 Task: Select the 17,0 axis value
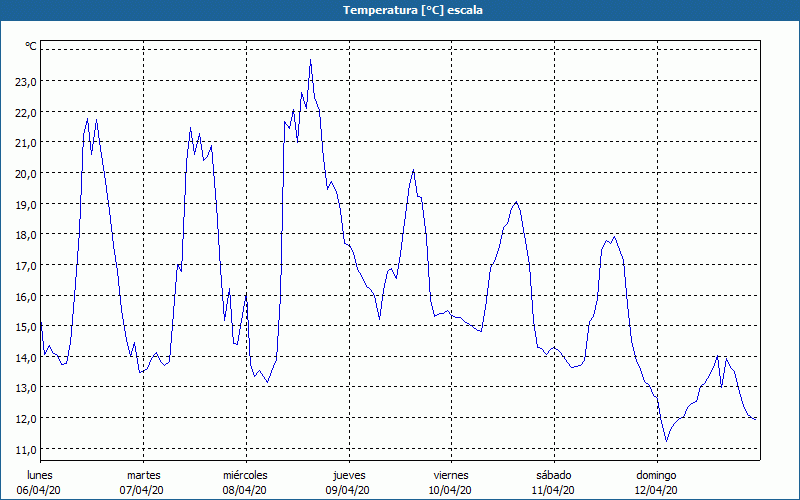26,265
